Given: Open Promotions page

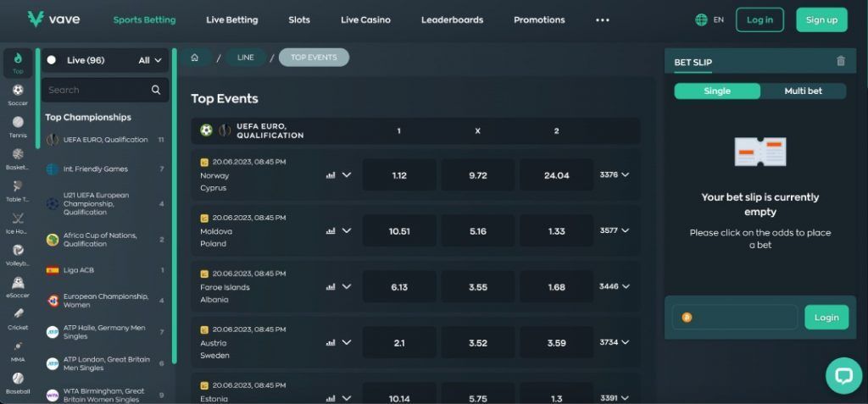Looking at the screenshot, I should pos(539,20).
